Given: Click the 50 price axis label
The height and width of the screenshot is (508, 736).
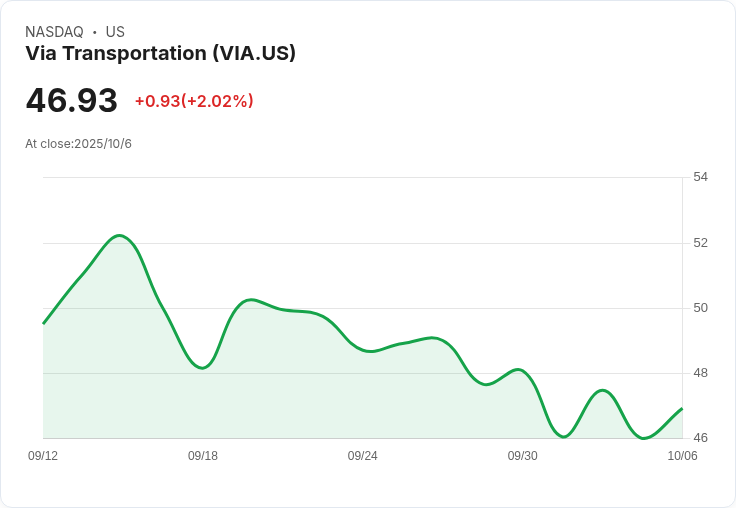Looking at the screenshot, I should [700, 308].
